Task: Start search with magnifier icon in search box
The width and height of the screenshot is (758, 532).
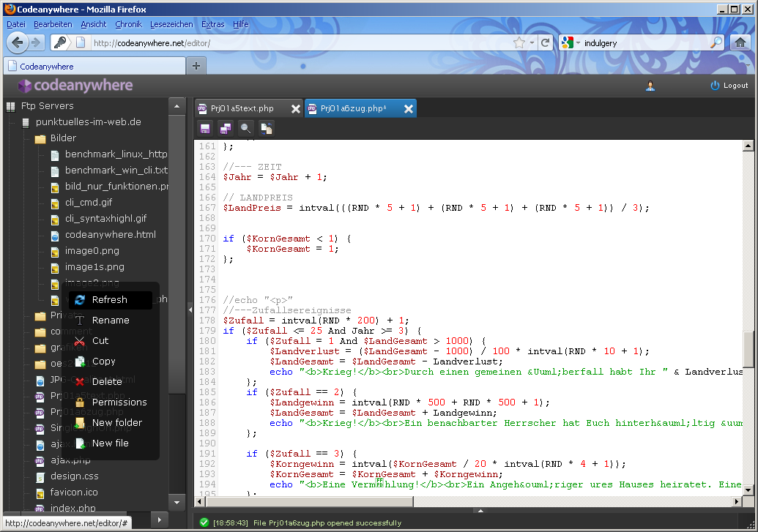Action: coord(716,43)
